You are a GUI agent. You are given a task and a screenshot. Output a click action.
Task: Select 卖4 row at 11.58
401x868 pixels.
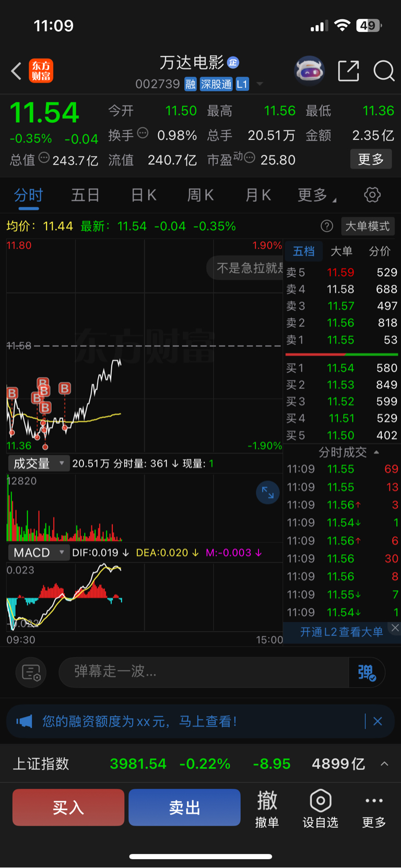tap(341, 289)
